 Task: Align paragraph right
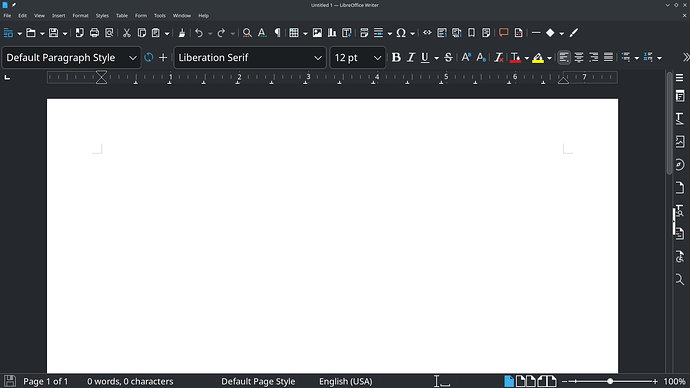point(594,58)
